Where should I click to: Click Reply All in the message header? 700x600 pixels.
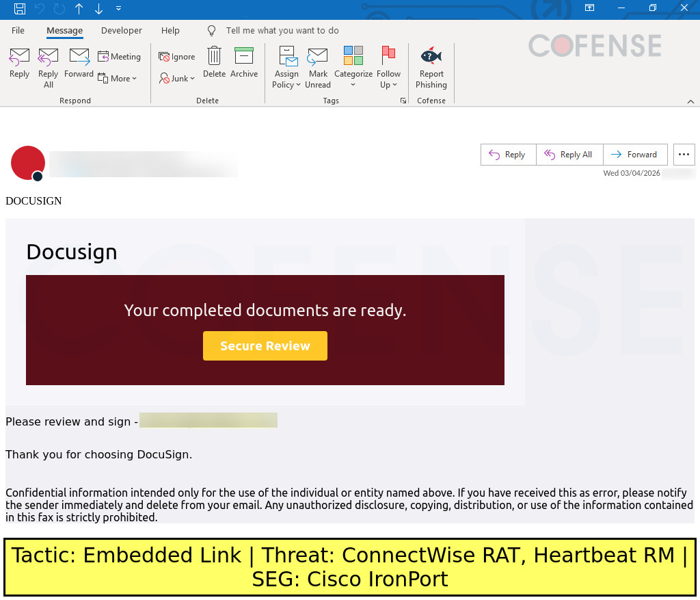click(569, 155)
